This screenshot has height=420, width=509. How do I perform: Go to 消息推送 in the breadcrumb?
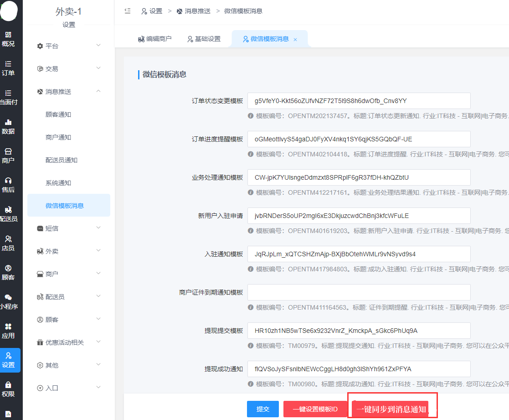click(194, 11)
